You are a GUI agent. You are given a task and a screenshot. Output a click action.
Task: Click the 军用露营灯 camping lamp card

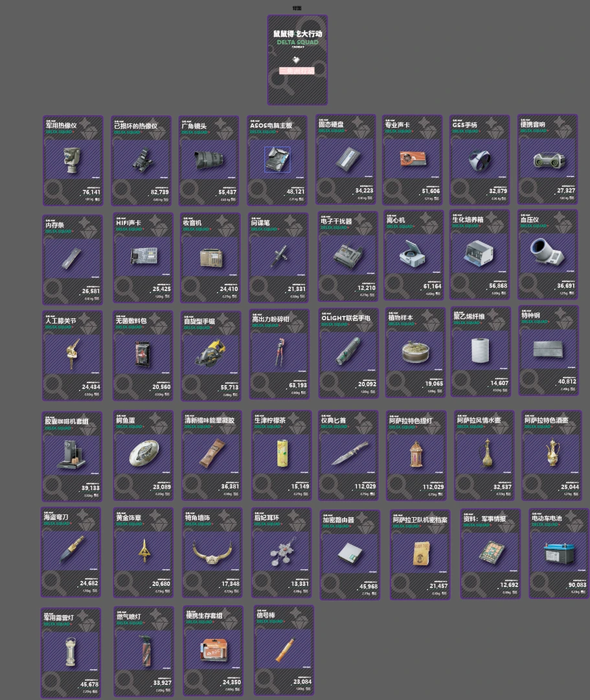[x=71, y=652]
